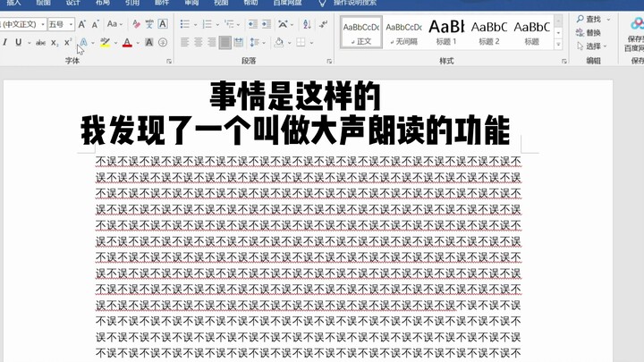Viewport: 644px width, 362px height.
Task: Start a bulleted list
Action: [185, 24]
